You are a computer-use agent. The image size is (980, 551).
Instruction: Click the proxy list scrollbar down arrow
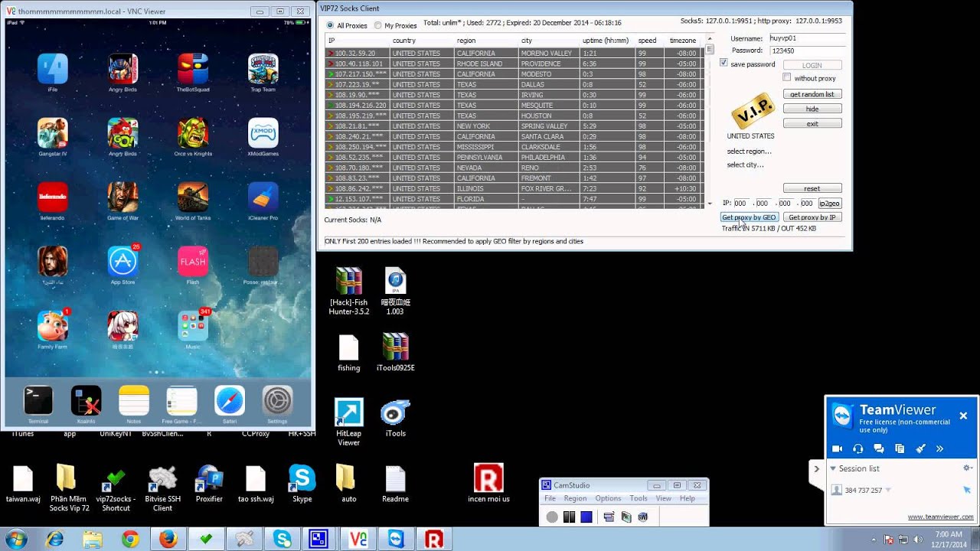click(x=710, y=204)
